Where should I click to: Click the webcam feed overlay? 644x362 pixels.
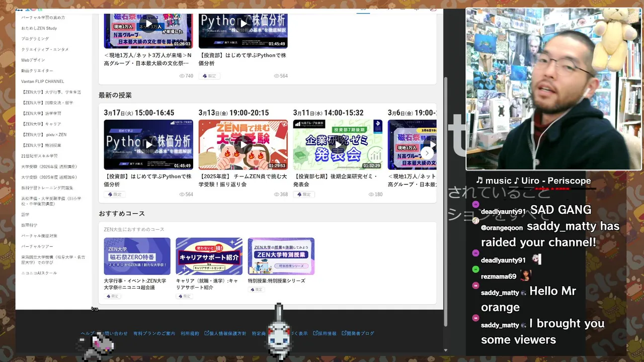[x=553, y=89]
